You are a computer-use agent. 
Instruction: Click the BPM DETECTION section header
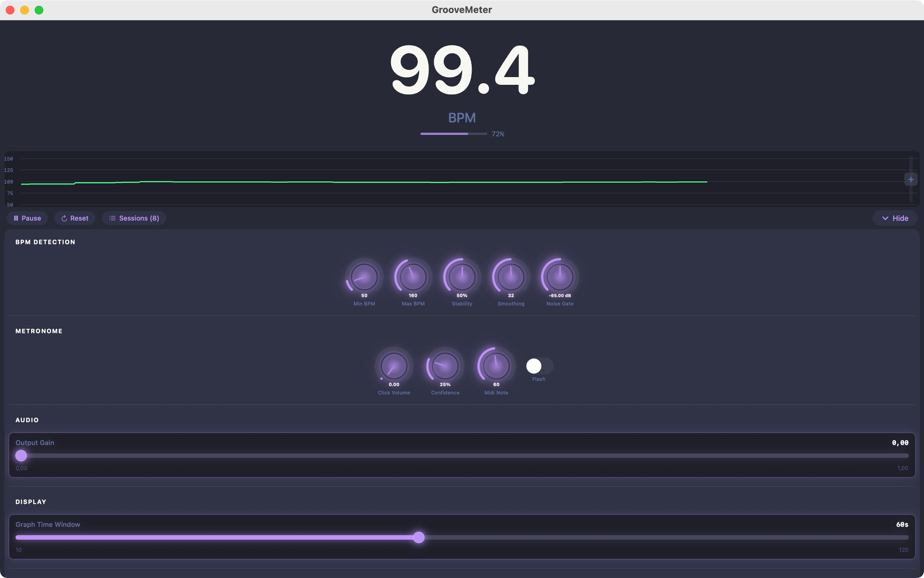coord(45,242)
